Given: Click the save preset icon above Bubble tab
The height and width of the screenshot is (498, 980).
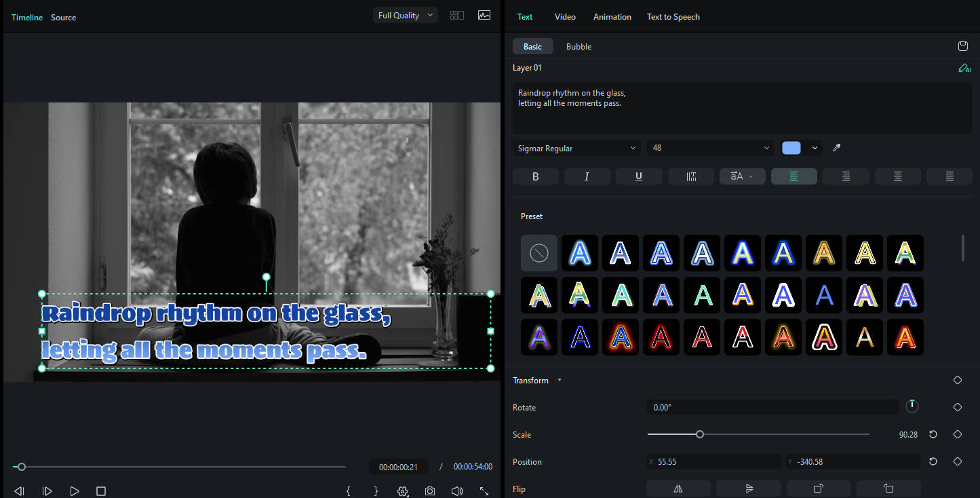Looking at the screenshot, I should [x=962, y=46].
